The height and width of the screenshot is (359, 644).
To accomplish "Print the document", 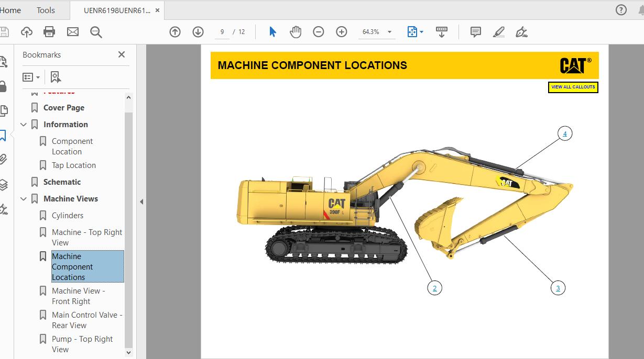I will click(49, 32).
